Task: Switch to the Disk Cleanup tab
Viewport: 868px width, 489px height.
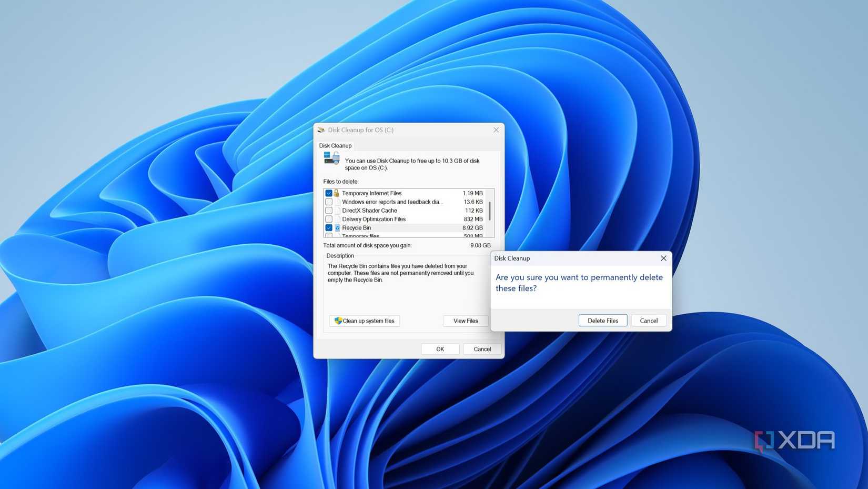Action: [x=335, y=145]
